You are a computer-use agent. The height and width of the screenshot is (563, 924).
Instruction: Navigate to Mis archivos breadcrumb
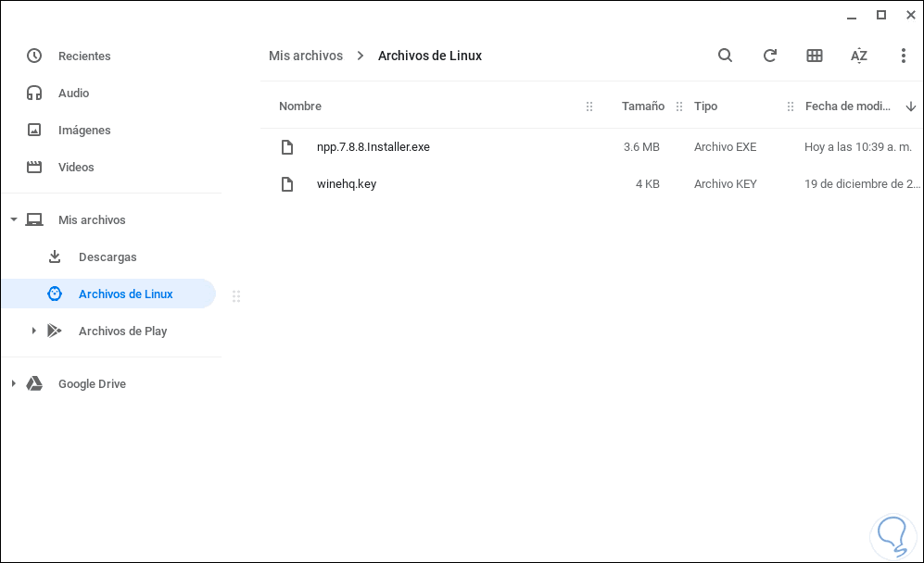click(306, 56)
